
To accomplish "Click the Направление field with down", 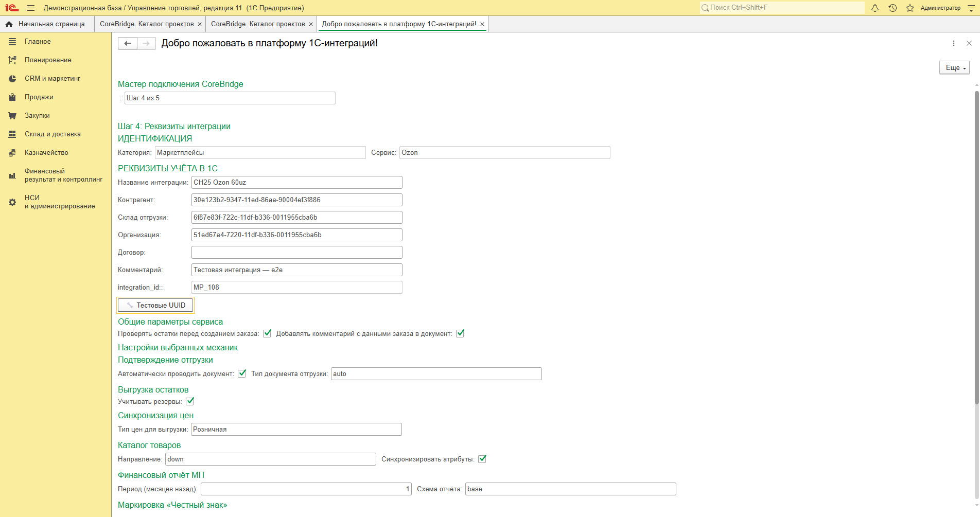I will pyautogui.click(x=271, y=459).
